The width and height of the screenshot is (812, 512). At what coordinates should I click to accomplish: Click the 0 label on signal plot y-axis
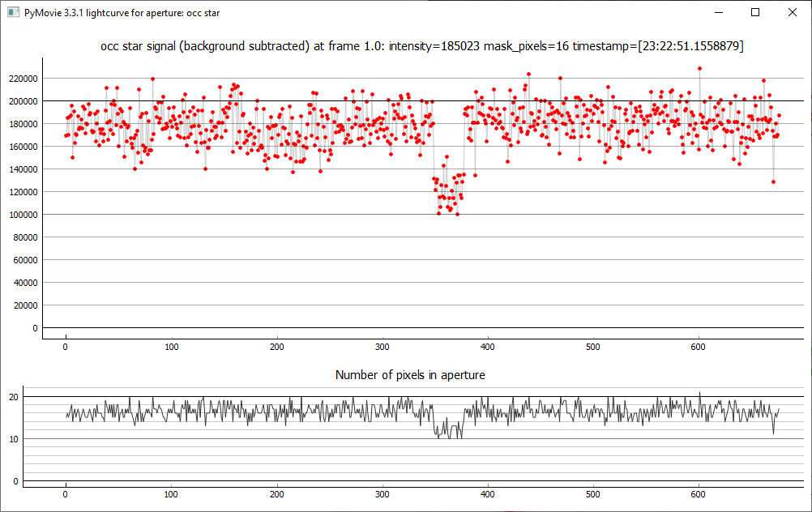(x=35, y=328)
